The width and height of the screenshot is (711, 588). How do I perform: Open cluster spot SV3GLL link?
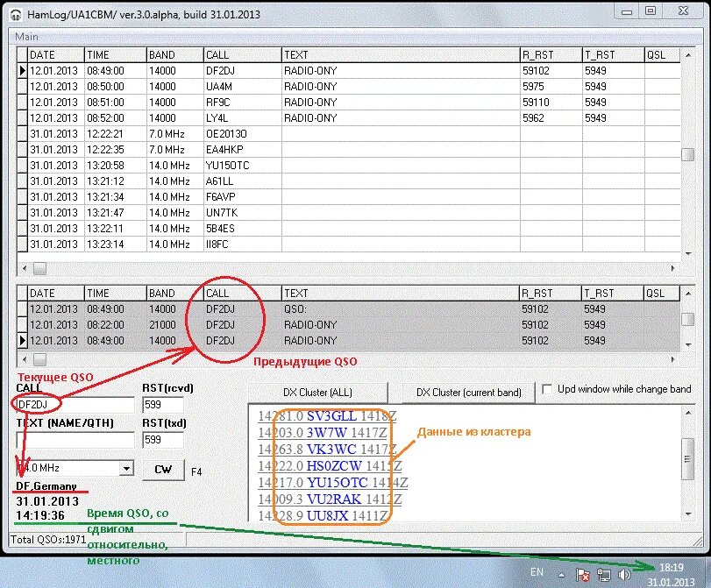point(331,415)
